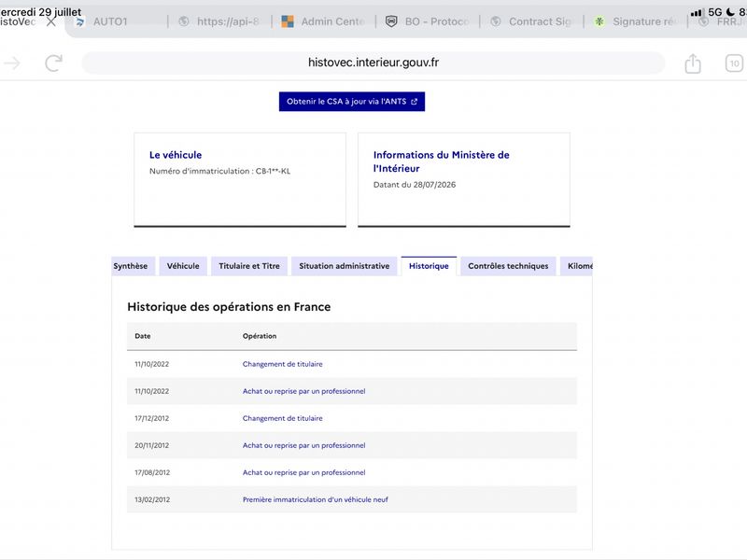Close the HistoVec browser tab
The width and height of the screenshot is (747, 560).
(x=51, y=21)
